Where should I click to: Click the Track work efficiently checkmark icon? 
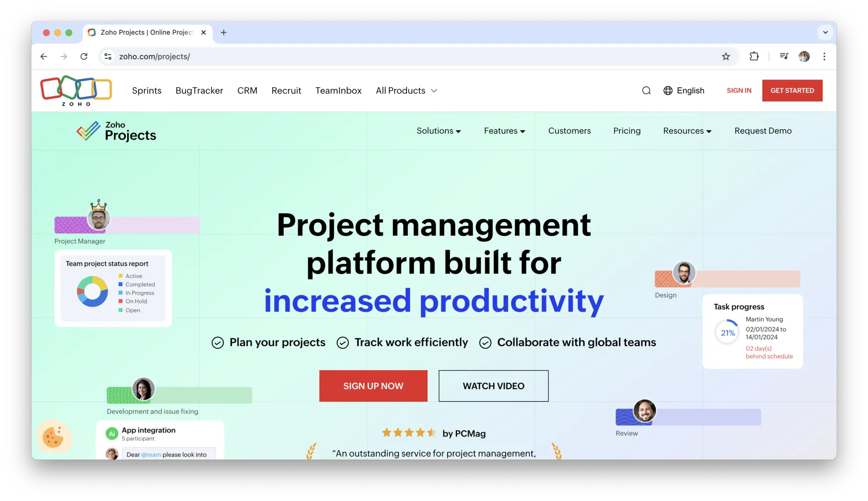342,343
